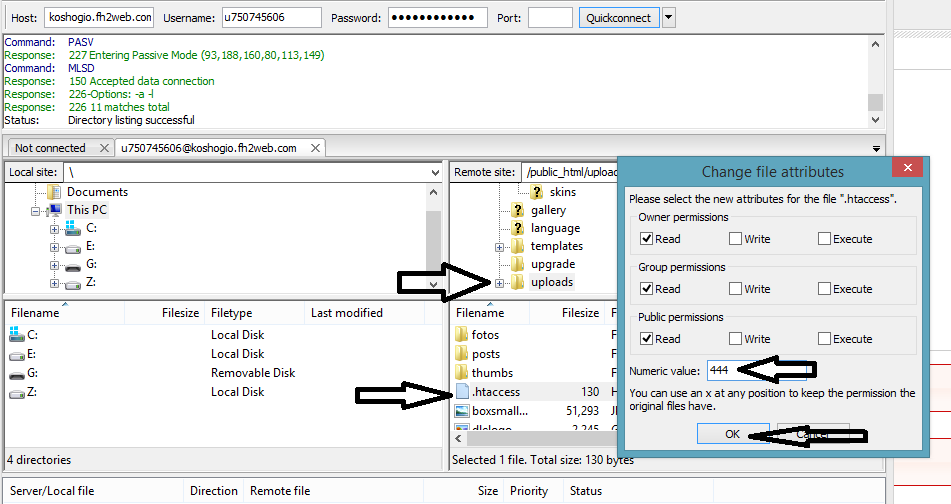Viewport: 951px width, 504px height.
Task: Select the gallery remote folder
Action: coord(548,210)
